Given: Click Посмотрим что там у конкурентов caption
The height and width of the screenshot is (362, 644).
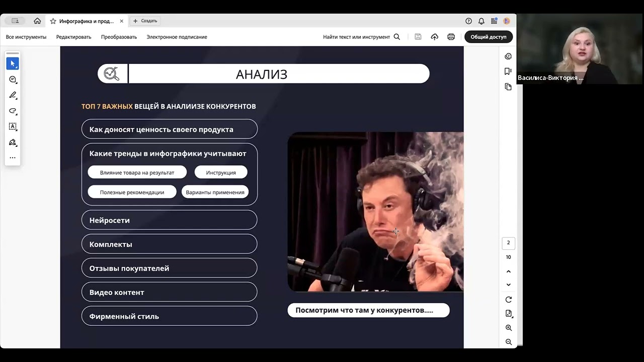Looking at the screenshot, I should click(368, 310).
